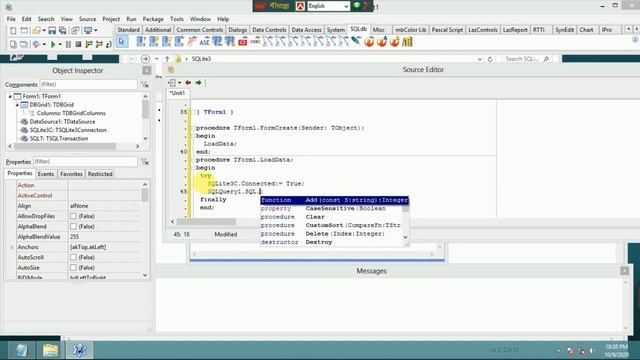Click the green jump forward arrow in editor

(x=199, y=83)
